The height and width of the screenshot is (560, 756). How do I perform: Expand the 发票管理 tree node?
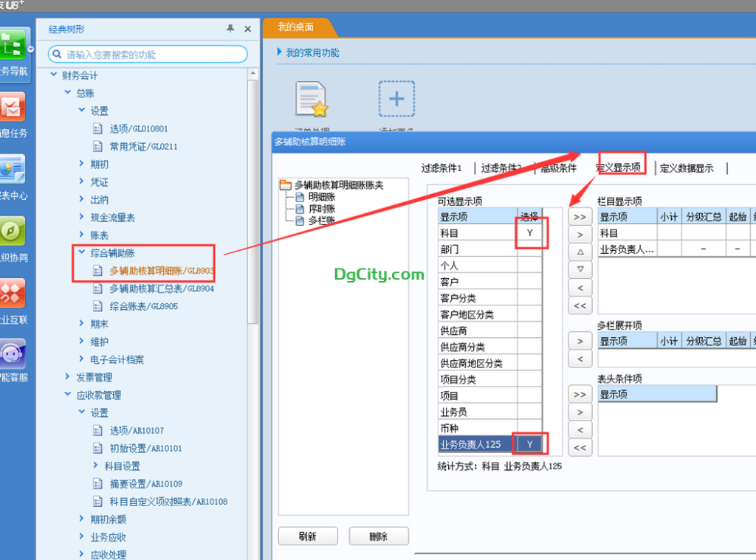pos(68,378)
